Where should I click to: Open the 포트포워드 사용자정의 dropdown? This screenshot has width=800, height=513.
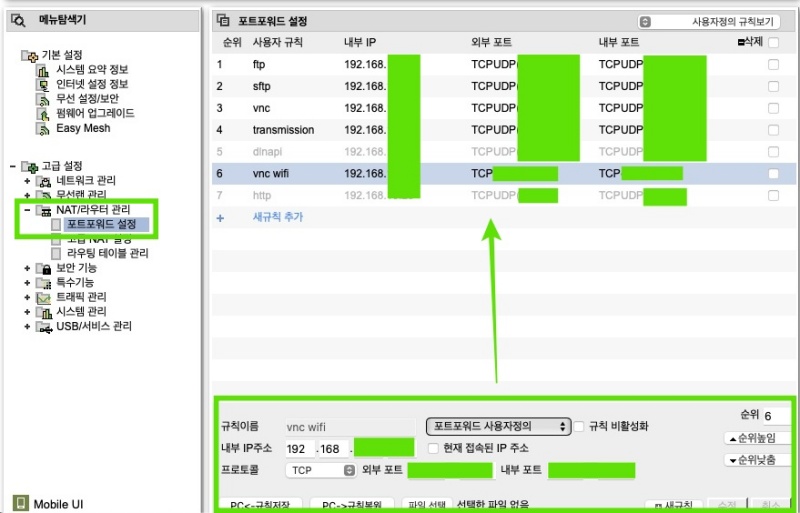coord(498,426)
